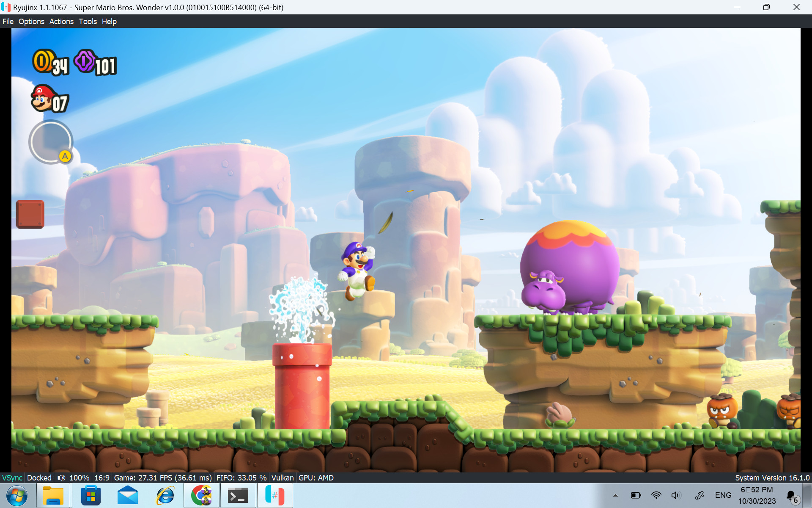
Task: Open the clock showing 10/30/2023
Action: click(x=757, y=495)
